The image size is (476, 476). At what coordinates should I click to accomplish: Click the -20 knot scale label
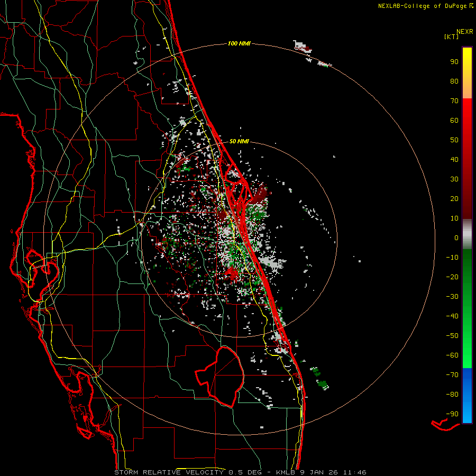click(452, 277)
